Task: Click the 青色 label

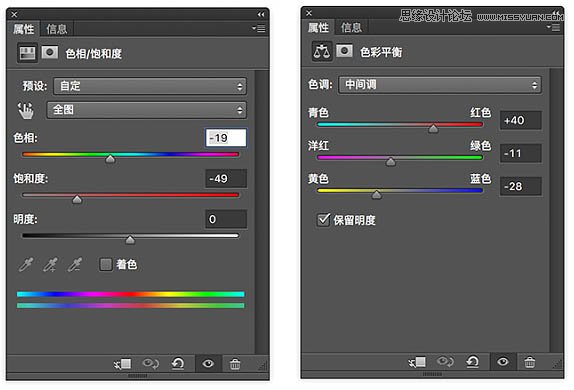Action: point(318,112)
